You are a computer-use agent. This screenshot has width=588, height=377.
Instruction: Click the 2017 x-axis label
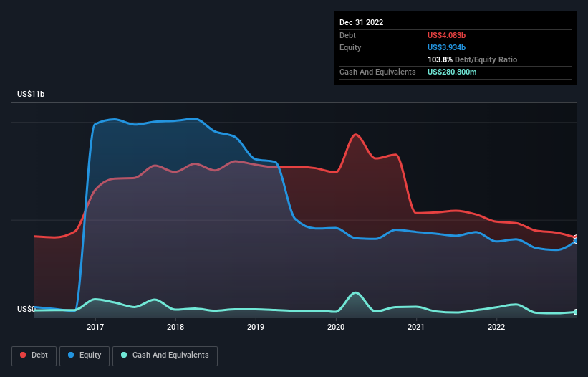[x=95, y=327]
